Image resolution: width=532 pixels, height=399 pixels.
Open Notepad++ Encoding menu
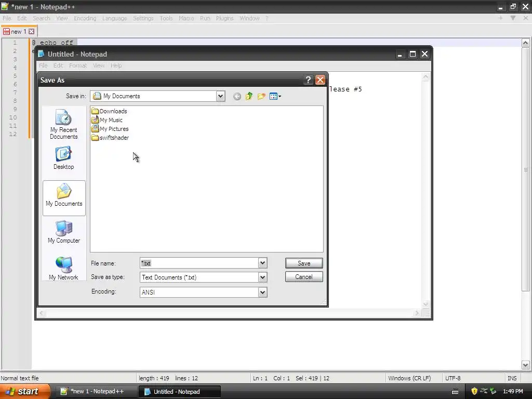click(x=85, y=18)
